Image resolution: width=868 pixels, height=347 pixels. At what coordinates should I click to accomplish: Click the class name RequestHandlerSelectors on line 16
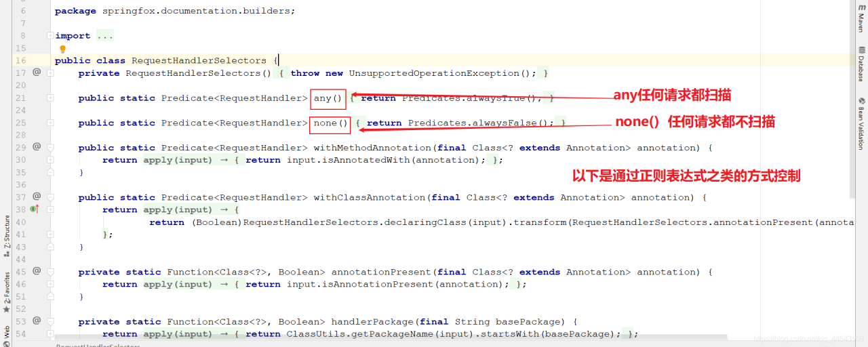point(199,60)
